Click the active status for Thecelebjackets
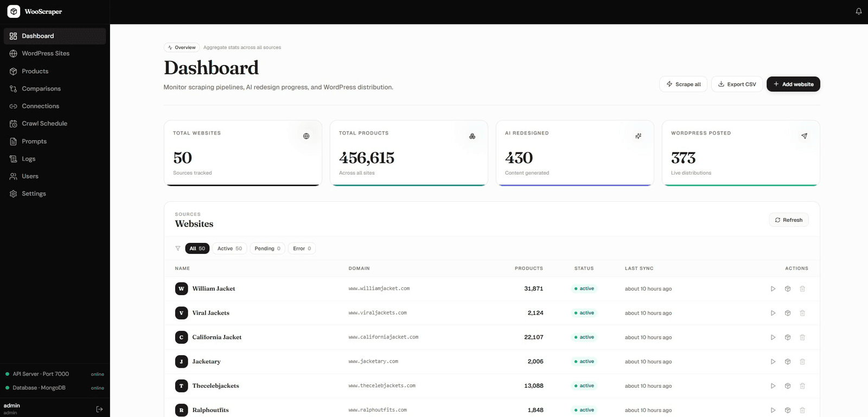 [584, 386]
